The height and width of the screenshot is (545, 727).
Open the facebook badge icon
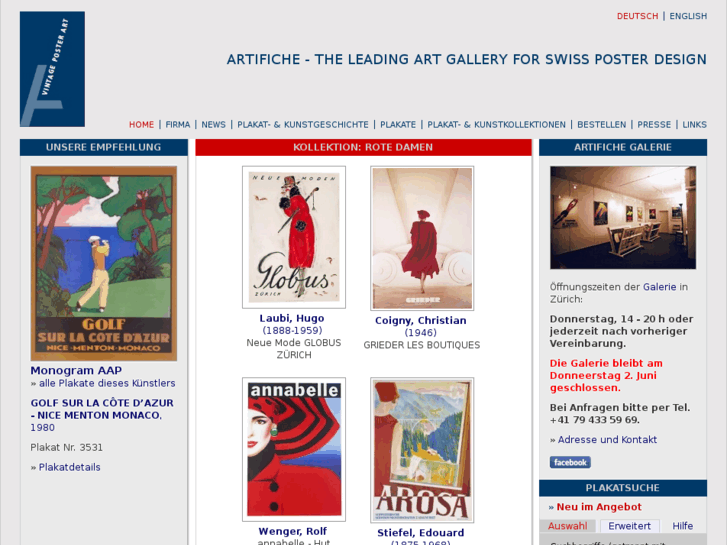(x=570, y=462)
